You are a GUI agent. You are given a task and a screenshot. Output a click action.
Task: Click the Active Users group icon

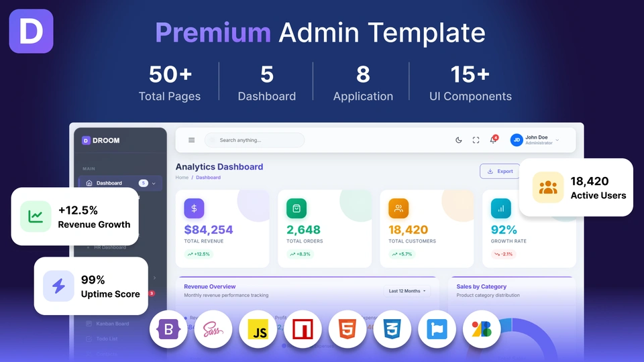(x=548, y=187)
